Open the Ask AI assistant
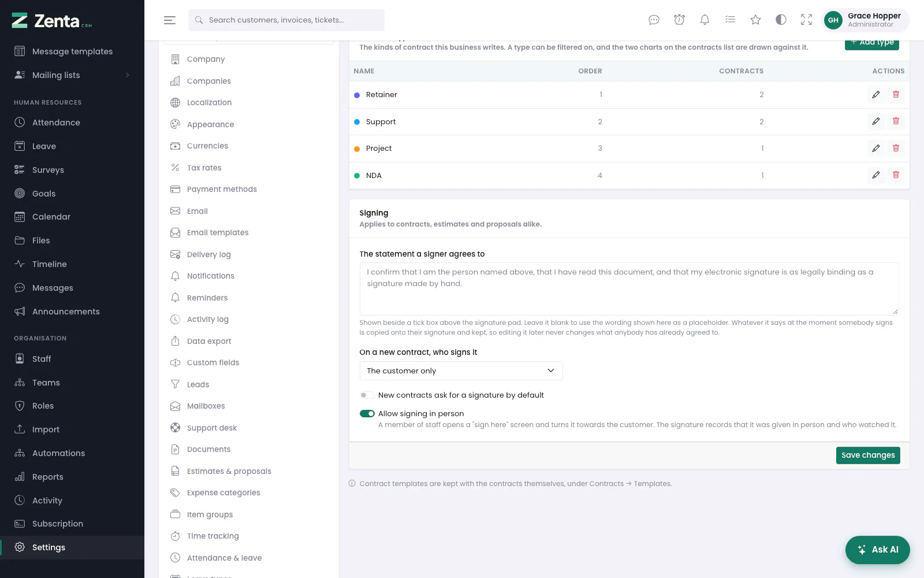This screenshot has height=578, width=924. pyautogui.click(x=878, y=550)
